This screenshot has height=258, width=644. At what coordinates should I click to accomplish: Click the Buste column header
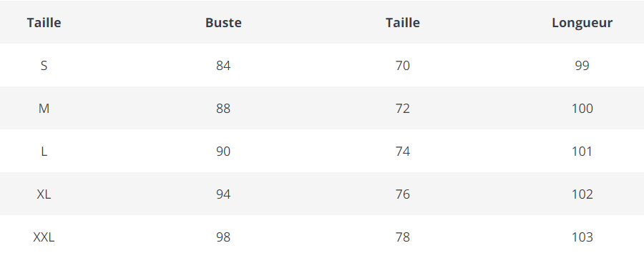pos(223,23)
